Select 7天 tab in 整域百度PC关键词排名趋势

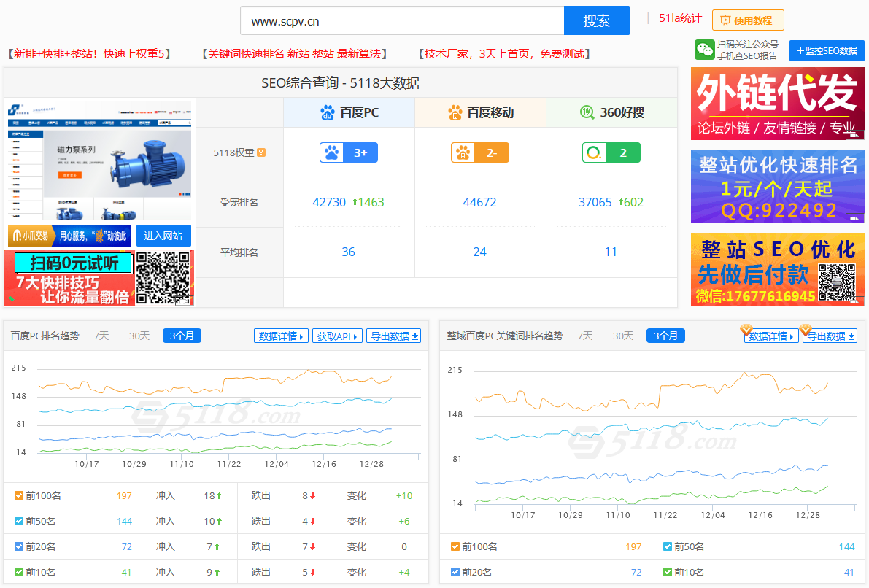(x=585, y=336)
